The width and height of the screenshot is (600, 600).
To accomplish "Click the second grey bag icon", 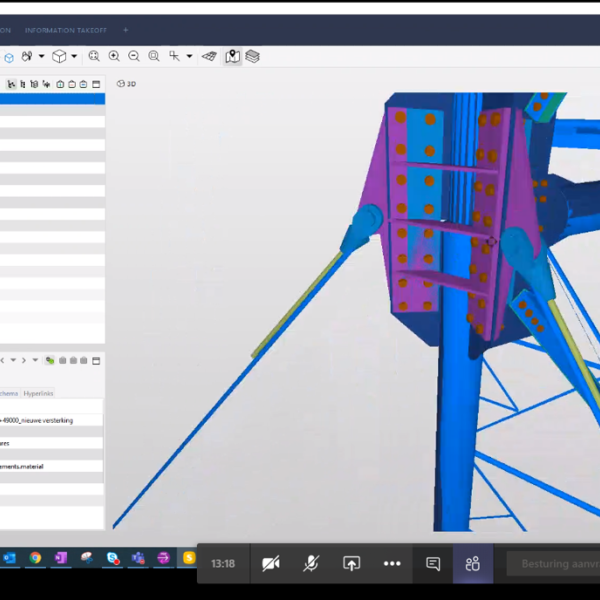I will click(73, 360).
